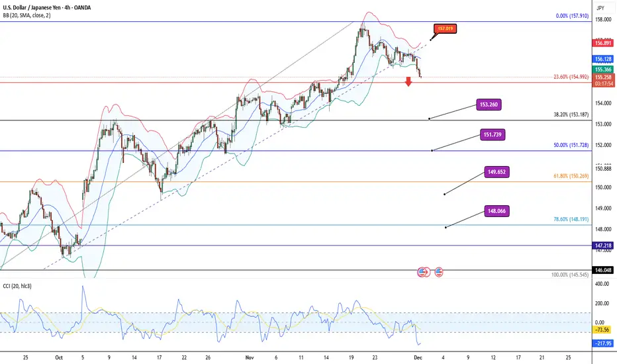Open the US flag event icon overlapping another marker
Screen dimensions: 617x364
pyautogui.click(x=422, y=271)
